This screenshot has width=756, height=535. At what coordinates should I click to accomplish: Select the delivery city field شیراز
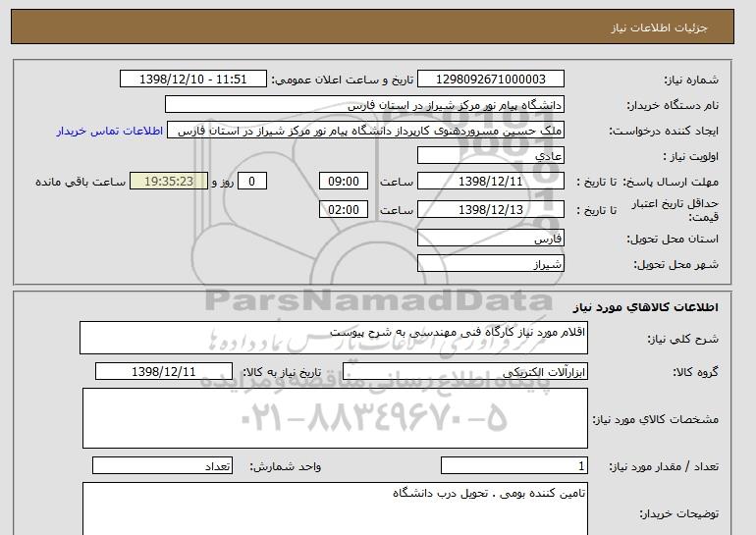pos(490,264)
